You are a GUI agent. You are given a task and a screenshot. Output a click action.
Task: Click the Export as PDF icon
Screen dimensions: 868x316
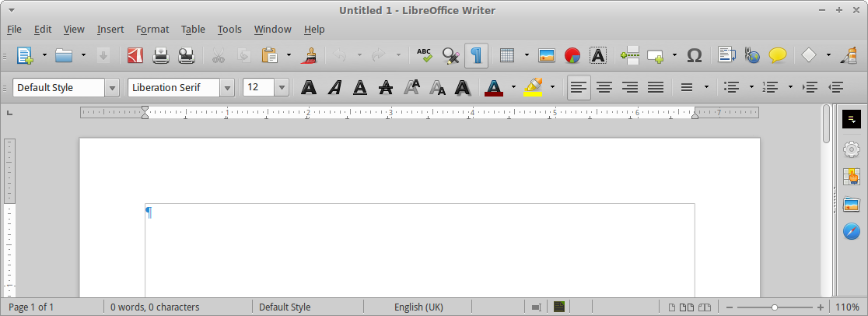click(x=135, y=55)
